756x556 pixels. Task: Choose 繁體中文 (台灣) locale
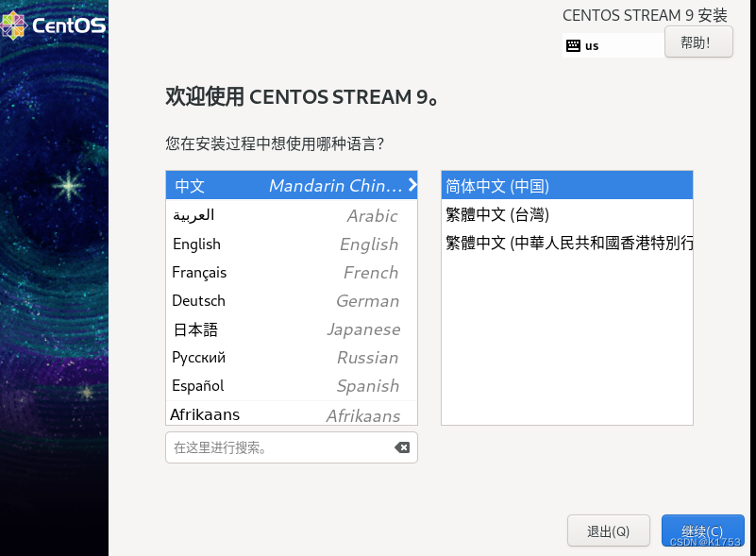[567, 214]
